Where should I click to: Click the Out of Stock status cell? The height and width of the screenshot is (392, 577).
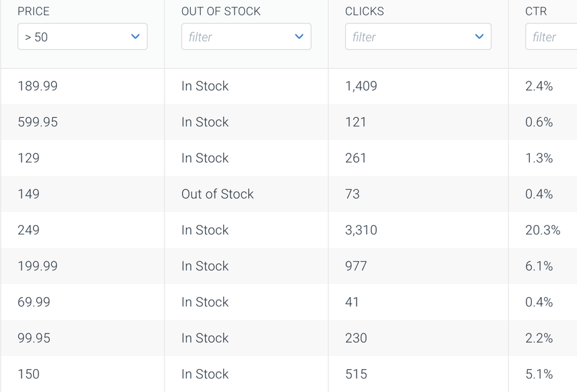click(x=217, y=194)
